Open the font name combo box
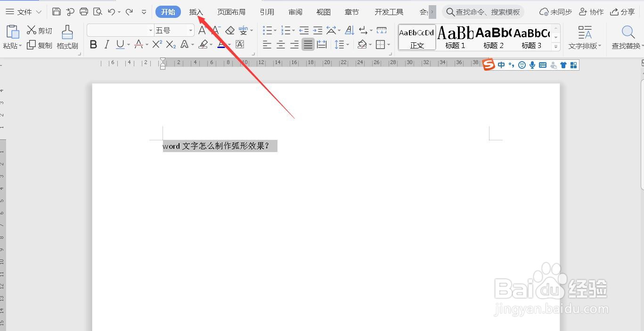 pos(121,31)
